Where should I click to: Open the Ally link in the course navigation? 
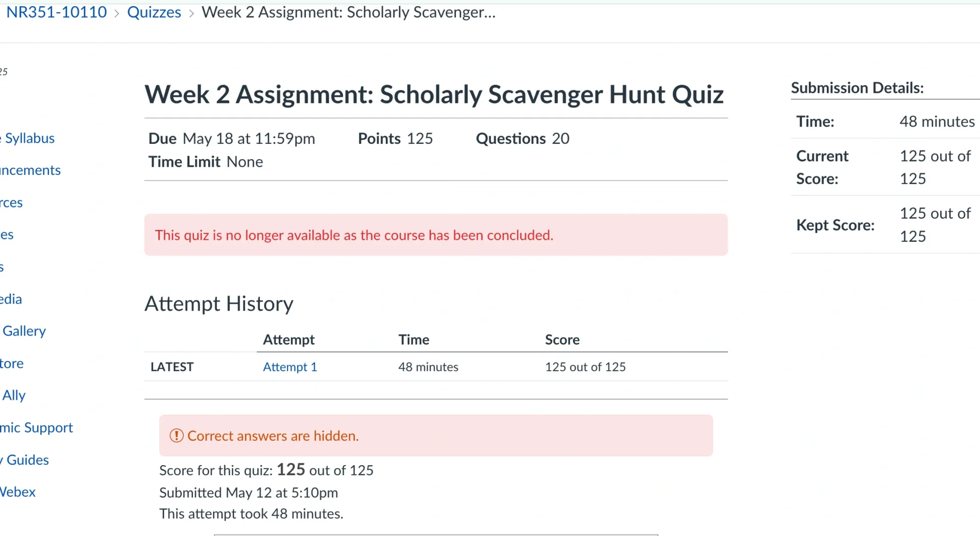(14, 395)
